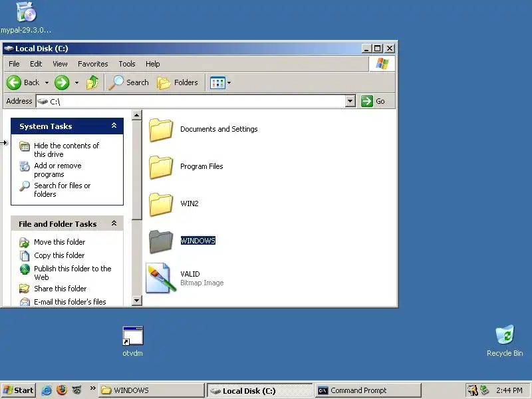Open the Back history dropdown arrow
This screenshot has width=532, height=399.
pos(47,82)
